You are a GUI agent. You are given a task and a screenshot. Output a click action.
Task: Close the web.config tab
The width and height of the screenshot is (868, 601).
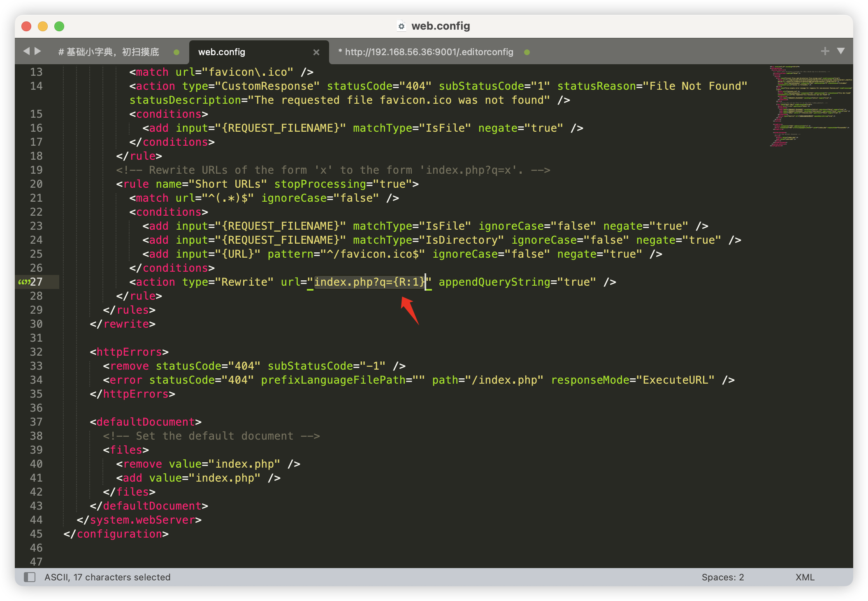316,52
